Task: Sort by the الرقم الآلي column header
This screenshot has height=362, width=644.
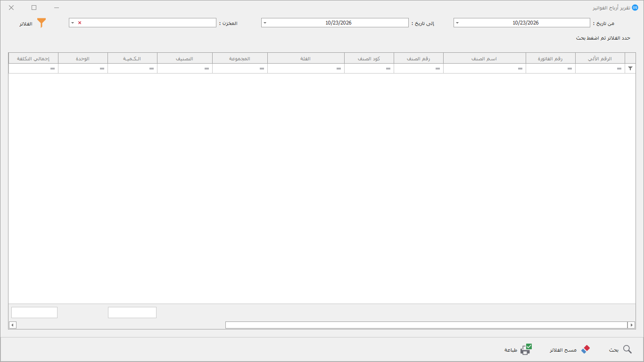Action: (x=600, y=58)
